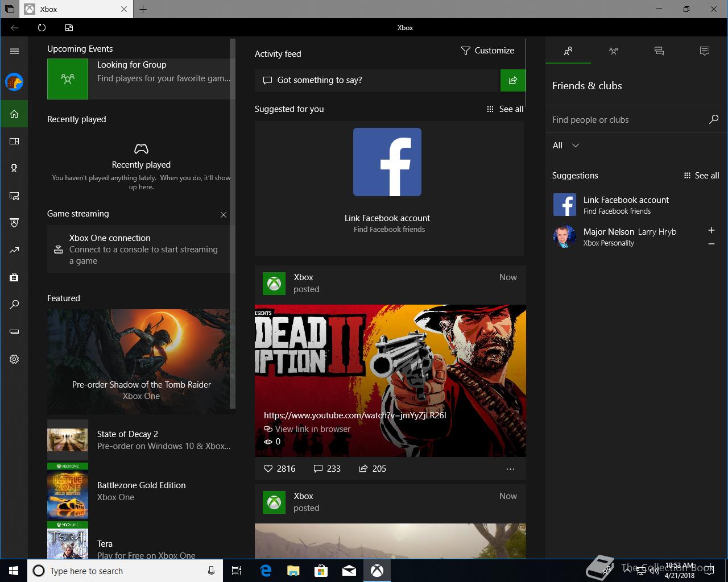728x582 pixels.
Task: Switch to Activity alerts tab
Action: 705,51
